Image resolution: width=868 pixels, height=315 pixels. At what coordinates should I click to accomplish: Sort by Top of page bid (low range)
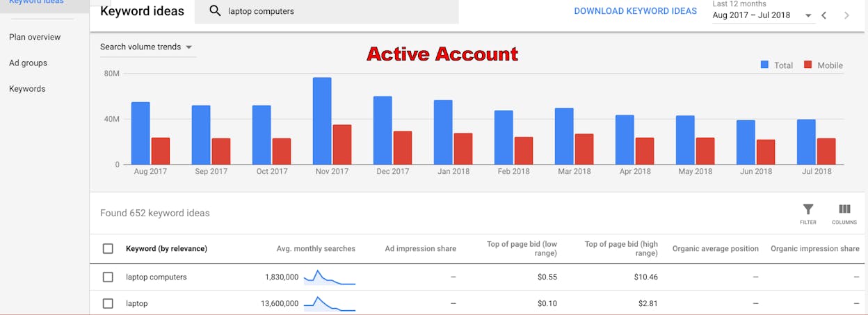click(522, 248)
